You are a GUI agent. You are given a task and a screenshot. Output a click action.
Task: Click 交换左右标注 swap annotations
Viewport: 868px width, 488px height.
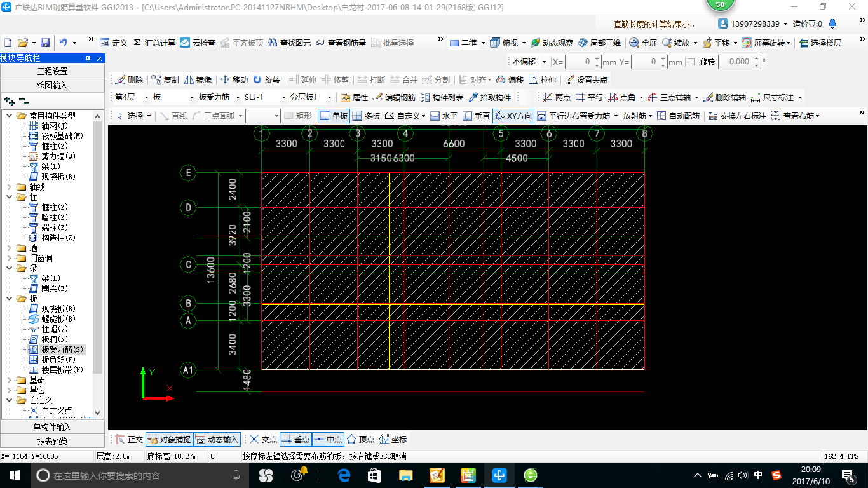pyautogui.click(x=737, y=116)
